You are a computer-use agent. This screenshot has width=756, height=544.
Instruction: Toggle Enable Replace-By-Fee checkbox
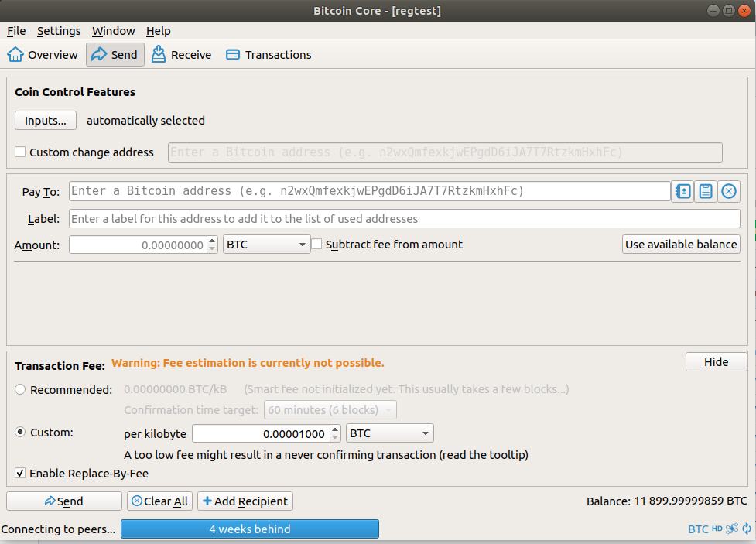click(x=20, y=473)
